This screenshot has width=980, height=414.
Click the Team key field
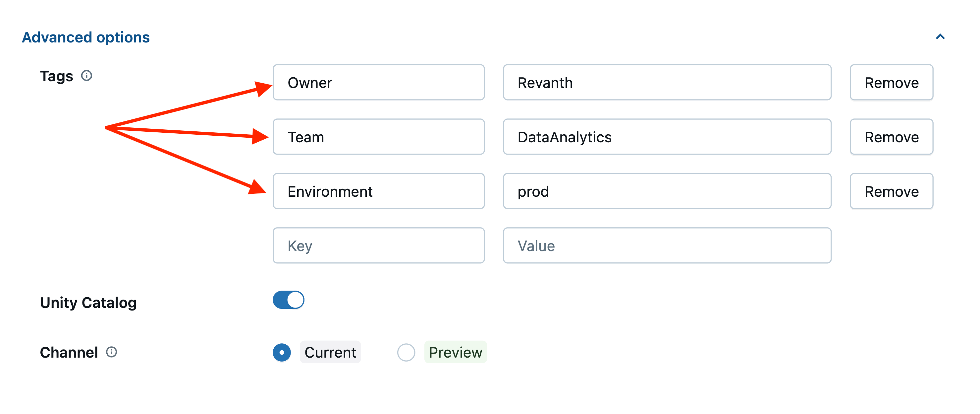(379, 137)
